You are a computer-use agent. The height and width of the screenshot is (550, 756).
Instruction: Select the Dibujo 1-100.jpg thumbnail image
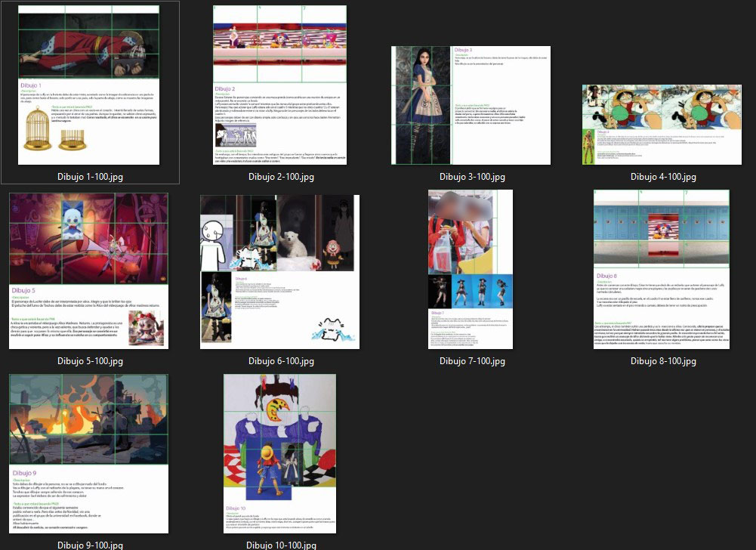click(x=89, y=85)
